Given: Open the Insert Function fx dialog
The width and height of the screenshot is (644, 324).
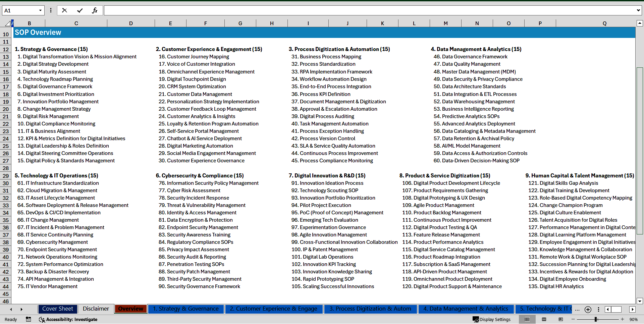Looking at the screenshot, I should [95, 10].
